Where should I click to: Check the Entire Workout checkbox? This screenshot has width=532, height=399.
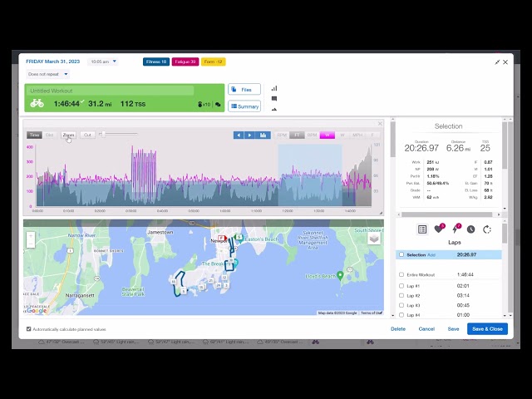pos(401,274)
